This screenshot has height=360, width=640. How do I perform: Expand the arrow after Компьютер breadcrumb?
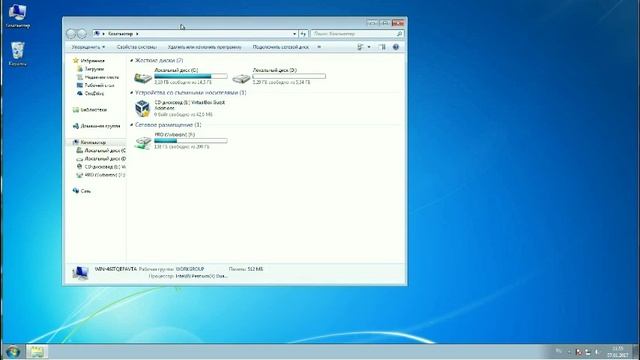pyautogui.click(x=137, y=34)
